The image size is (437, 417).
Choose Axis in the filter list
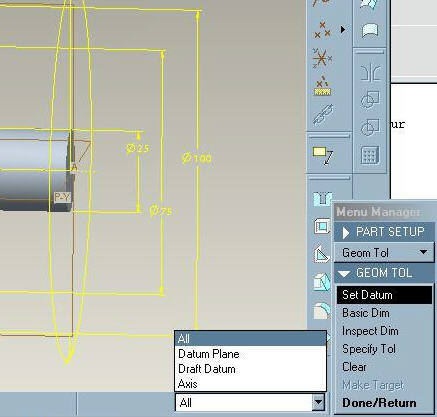(188, 384)
